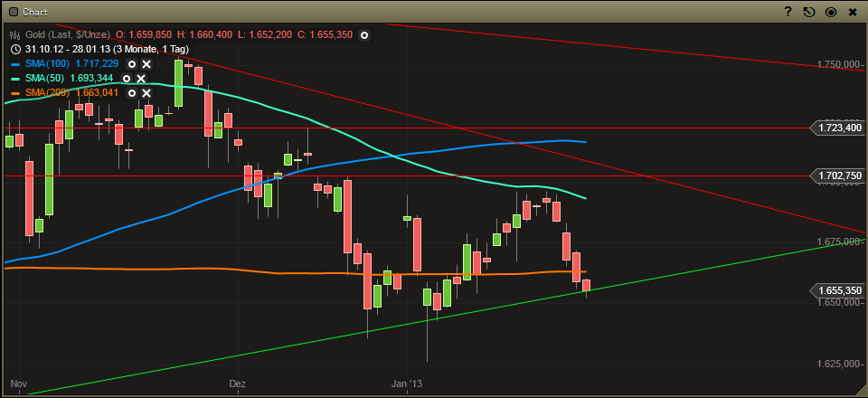Click the low price L: 1.652,200
The image size is (868, 398).
265,34
